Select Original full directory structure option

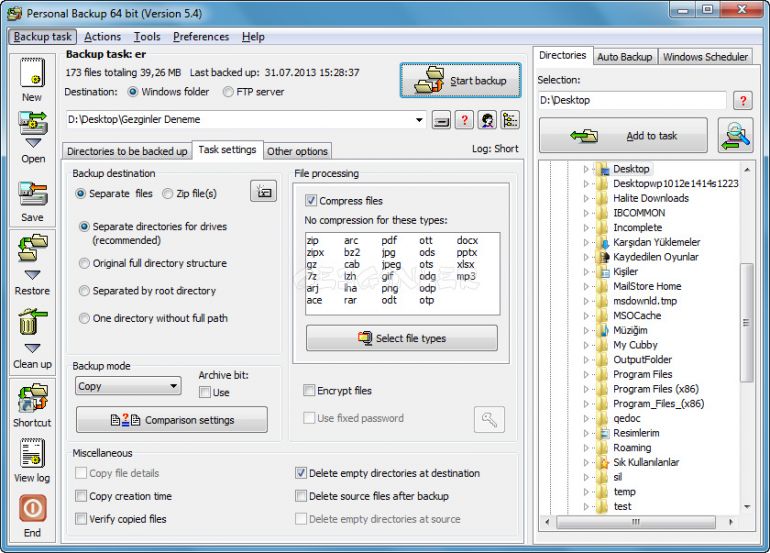click(84, 263)
